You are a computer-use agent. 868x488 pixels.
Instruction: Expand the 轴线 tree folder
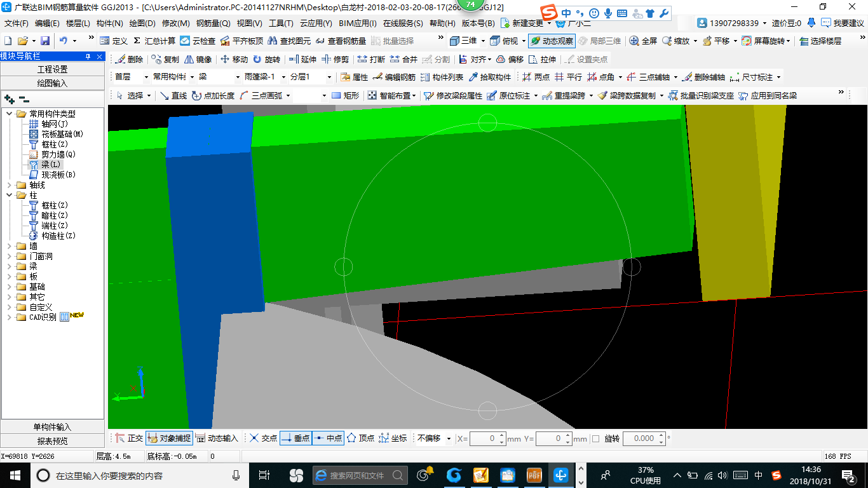9,185
